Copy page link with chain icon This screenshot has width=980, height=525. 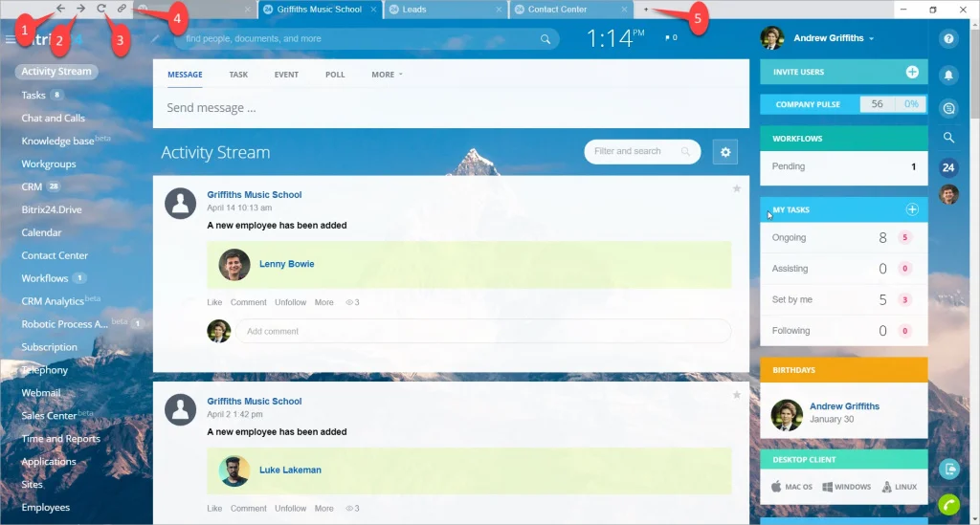122,9
